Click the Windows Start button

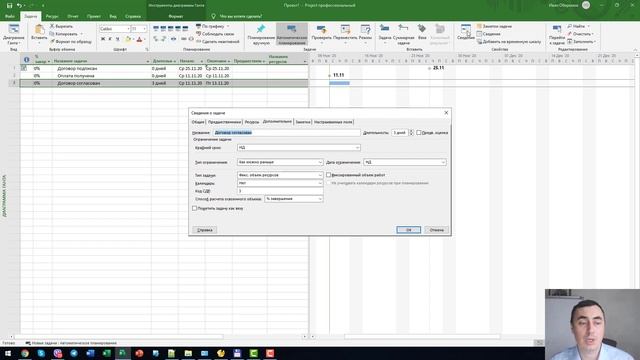(x=8, y=353)
